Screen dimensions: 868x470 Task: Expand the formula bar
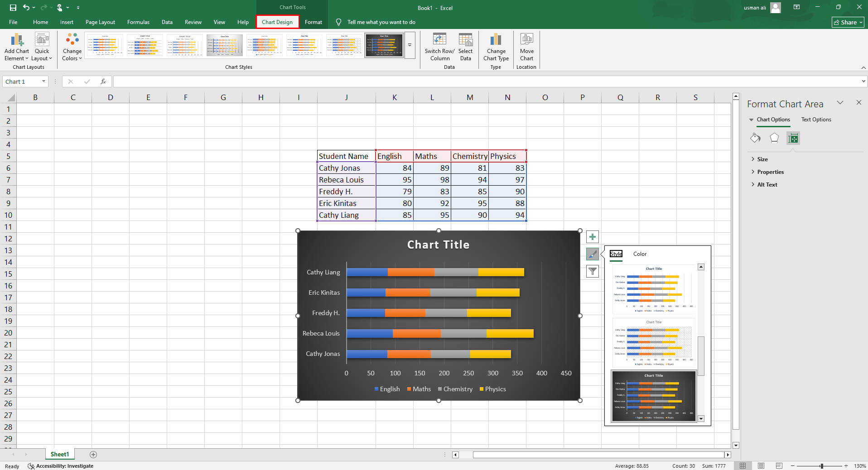pyautogui.click(x=863, y=82)
